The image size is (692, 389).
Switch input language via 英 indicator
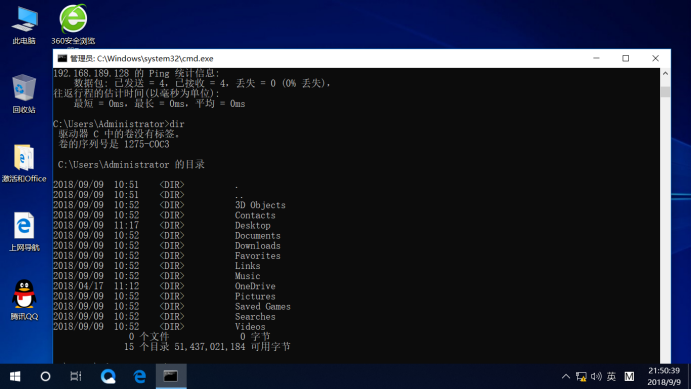click(611, 377)
